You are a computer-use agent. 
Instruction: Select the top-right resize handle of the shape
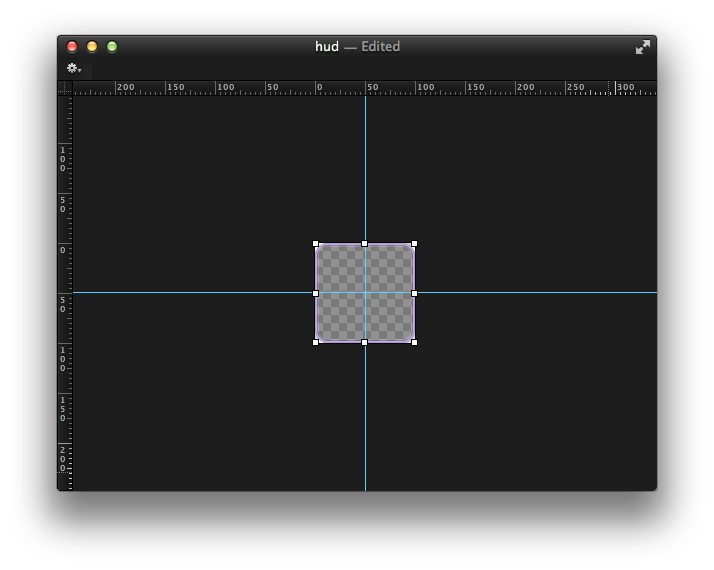tap(414, 244)
